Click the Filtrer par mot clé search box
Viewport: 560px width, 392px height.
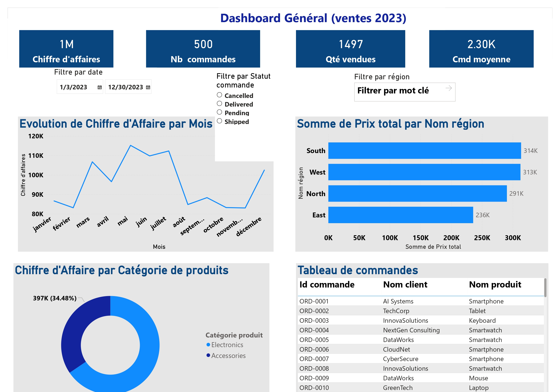pyautogui.click(x=405, y=92)
